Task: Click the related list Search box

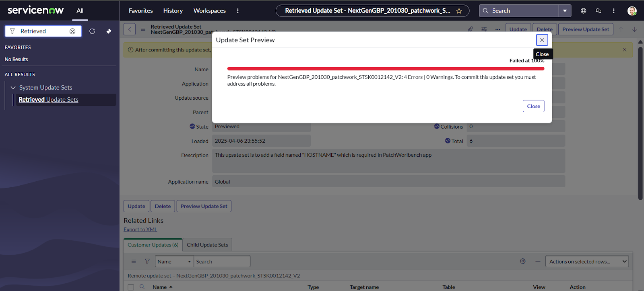Action: coord(222,262)
